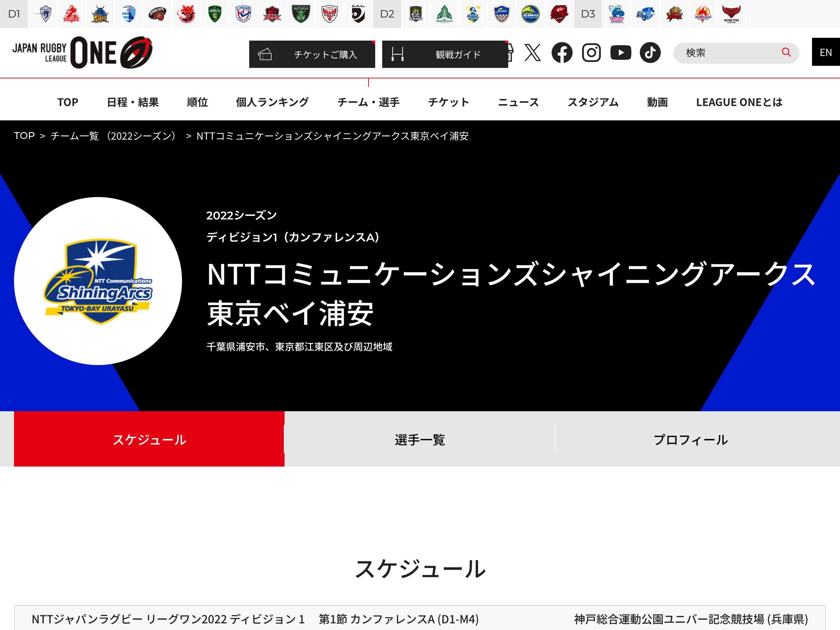The width and height of the screenshot is (840, 630).
Task: Click the ShiningArcs team emblem
Action: (98, 281)
